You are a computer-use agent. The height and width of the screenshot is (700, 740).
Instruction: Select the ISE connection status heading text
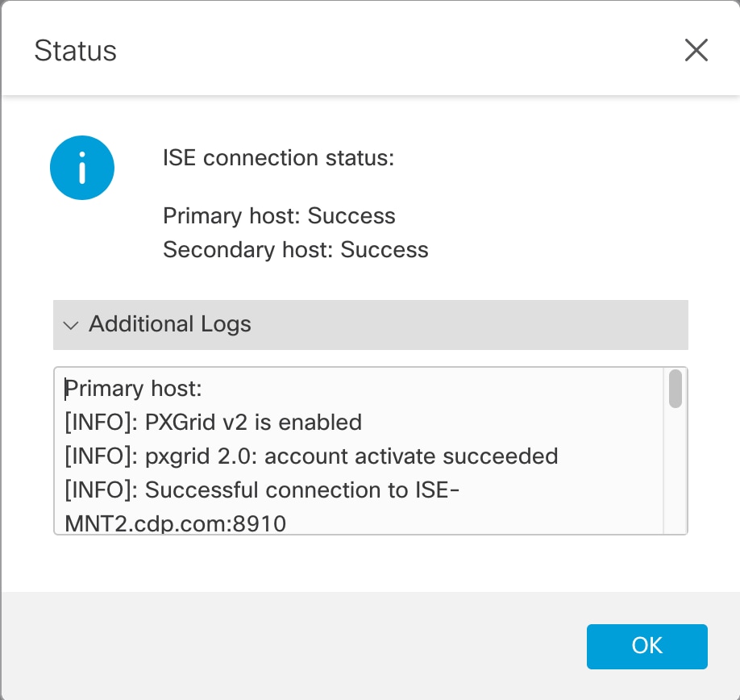tap(278, 157)
